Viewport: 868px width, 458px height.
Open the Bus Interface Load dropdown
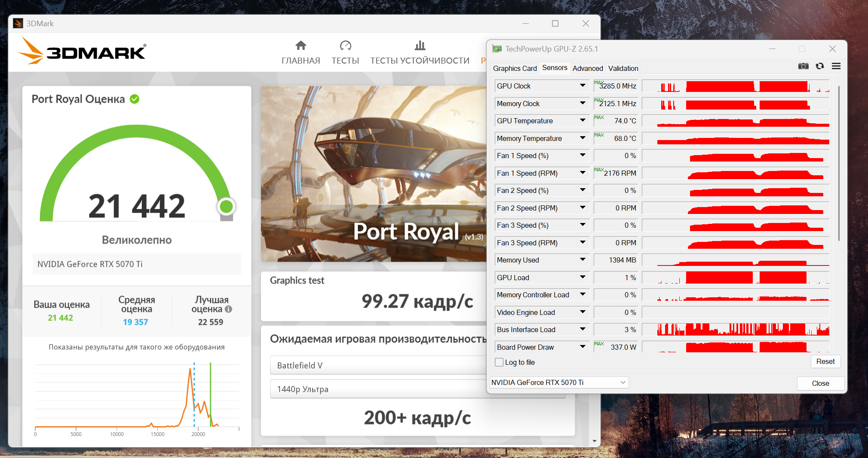pyautogui.click(x=583, y=330)
